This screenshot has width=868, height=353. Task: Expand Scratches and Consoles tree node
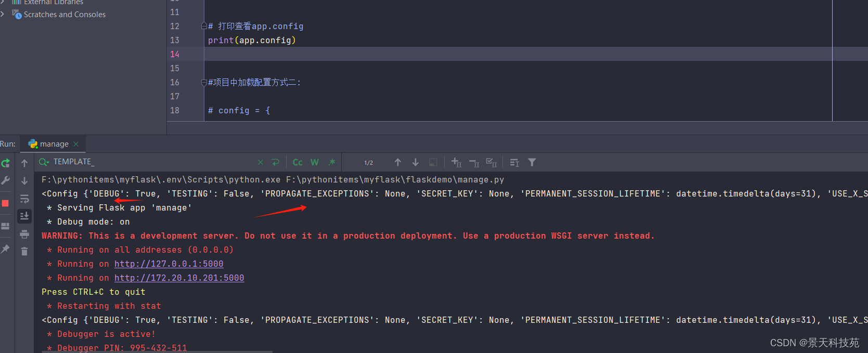pyautogui.click(x=3, y=14)
